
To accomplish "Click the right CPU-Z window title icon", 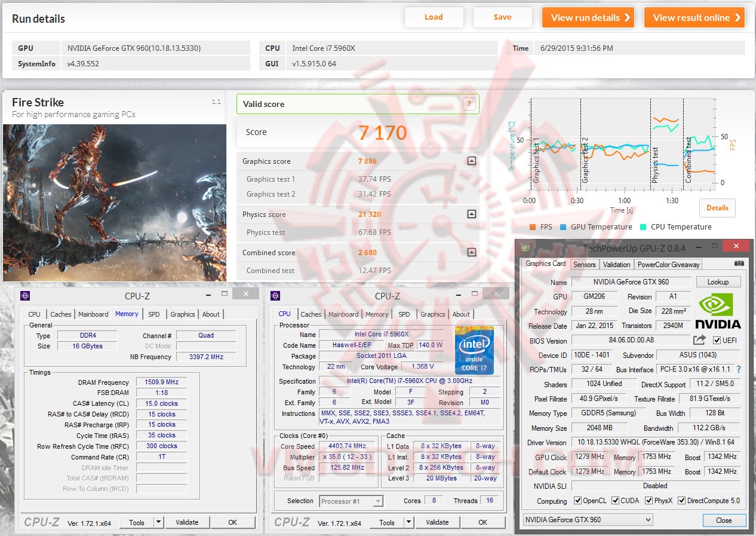I will (x=275, y=295).
